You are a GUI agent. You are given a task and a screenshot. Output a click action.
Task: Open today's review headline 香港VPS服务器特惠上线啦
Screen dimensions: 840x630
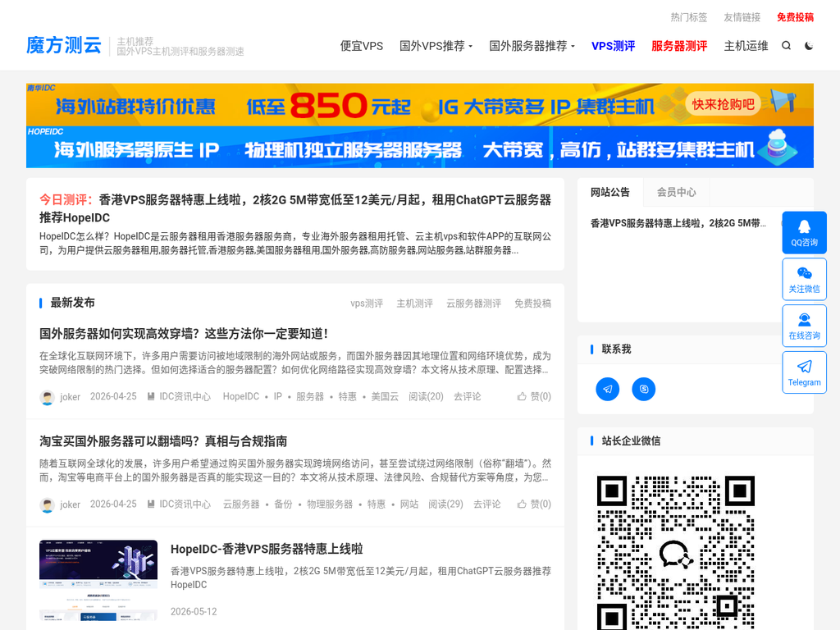295,208
